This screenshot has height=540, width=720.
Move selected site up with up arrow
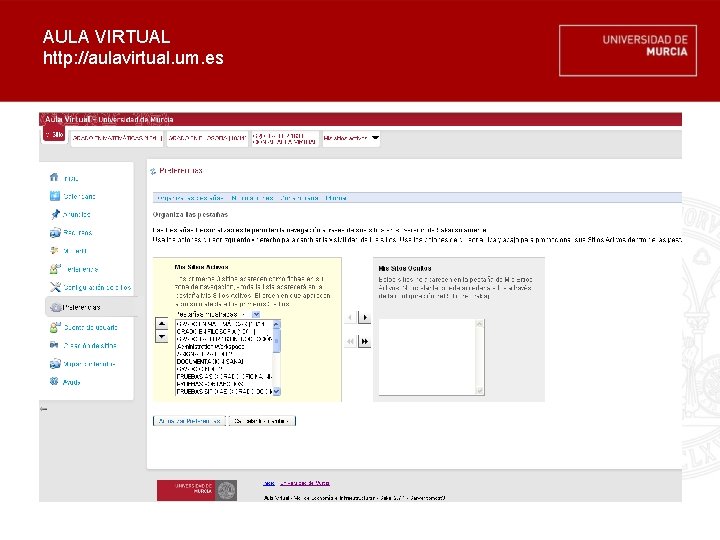pos(162,324)
